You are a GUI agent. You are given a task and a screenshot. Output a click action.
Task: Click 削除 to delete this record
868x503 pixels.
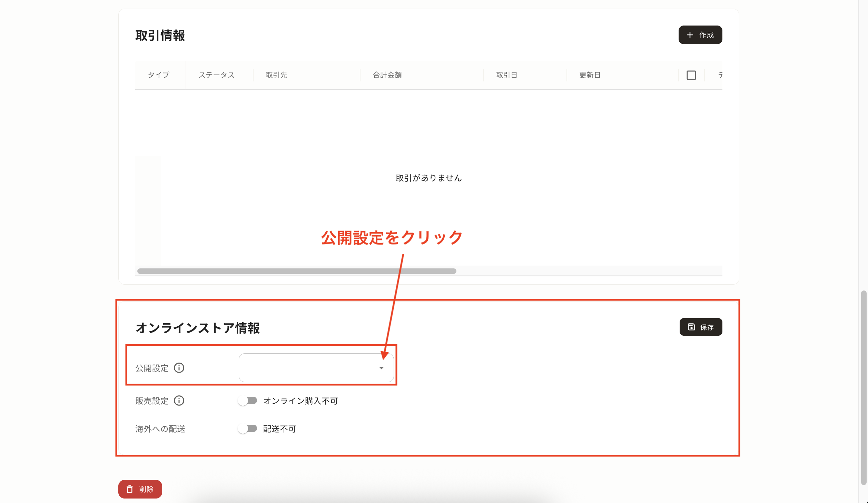140,489
